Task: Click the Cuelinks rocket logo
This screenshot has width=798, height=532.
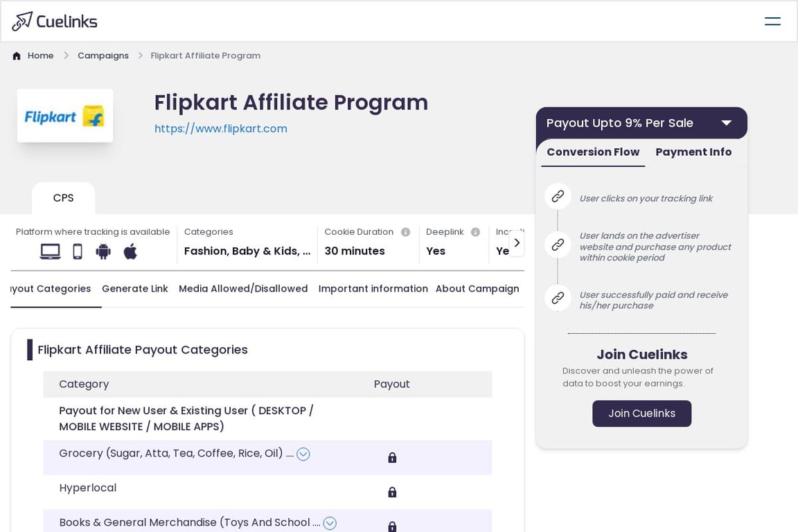Action: click(x=22, y=21)
